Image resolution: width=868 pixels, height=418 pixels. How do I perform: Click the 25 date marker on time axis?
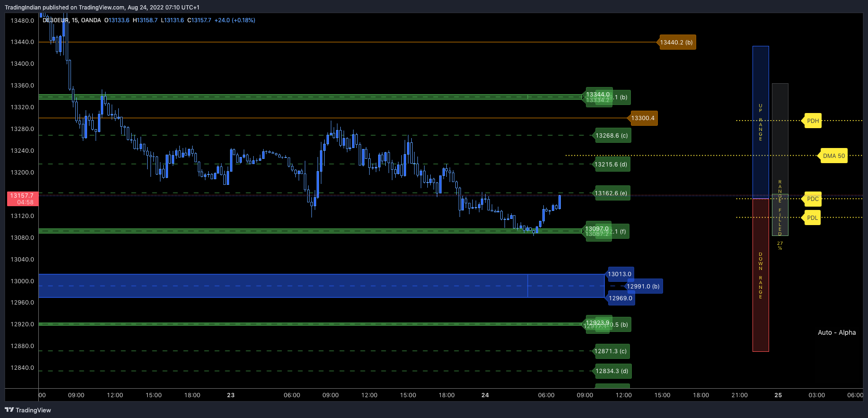pos(778,395)
